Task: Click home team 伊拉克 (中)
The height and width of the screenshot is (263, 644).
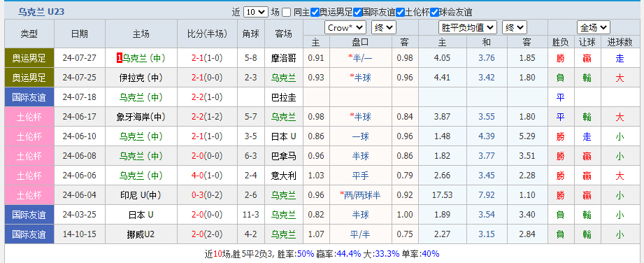Action: (x=141, y=77)
